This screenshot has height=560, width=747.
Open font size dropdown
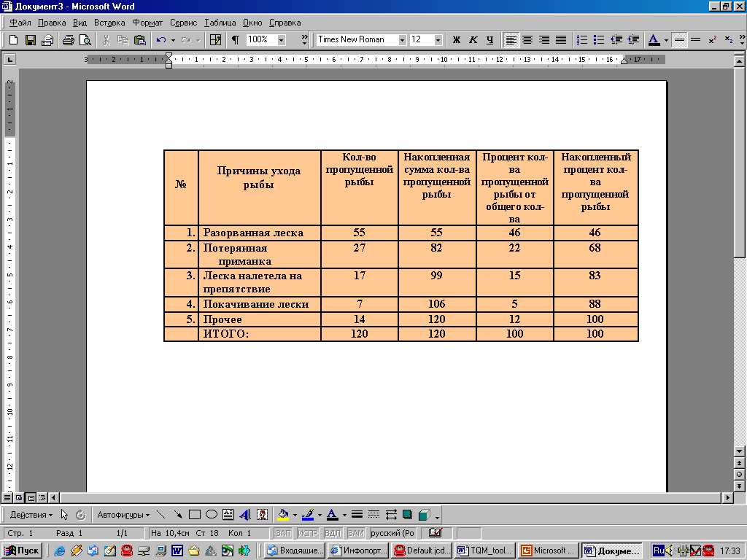tap(438, 40)
